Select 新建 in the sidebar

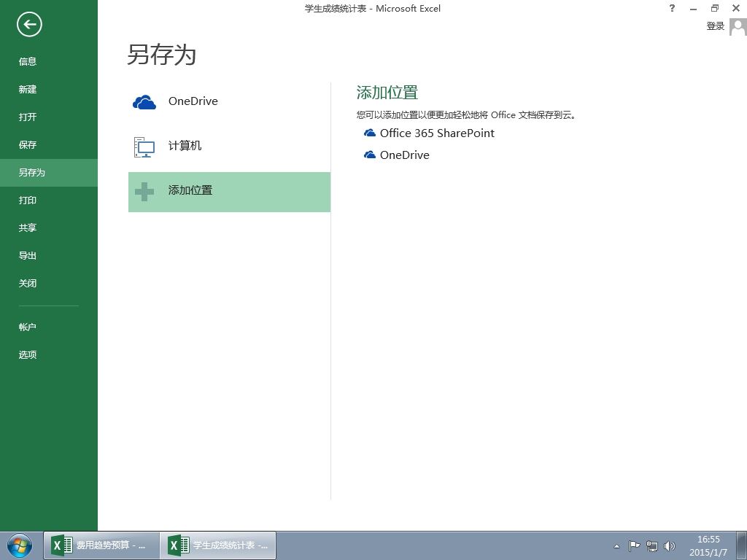pyautogui.click(x=28, y=89)
